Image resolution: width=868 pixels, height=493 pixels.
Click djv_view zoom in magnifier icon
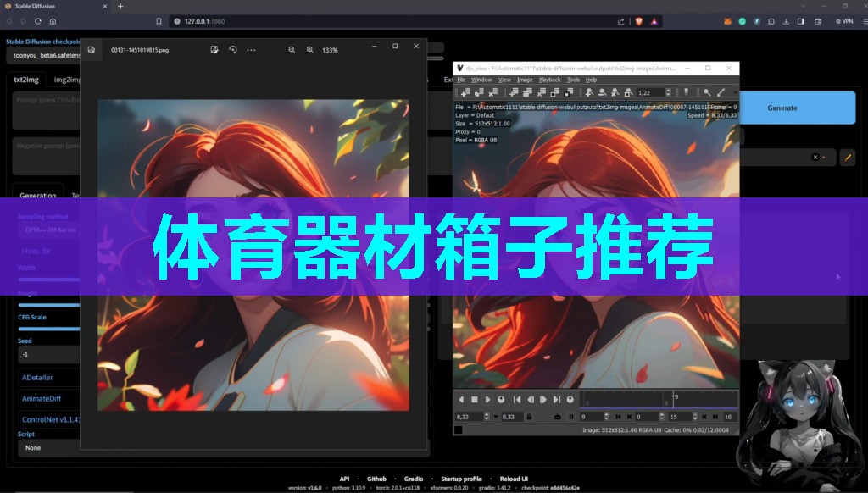[x=589, y=92]
